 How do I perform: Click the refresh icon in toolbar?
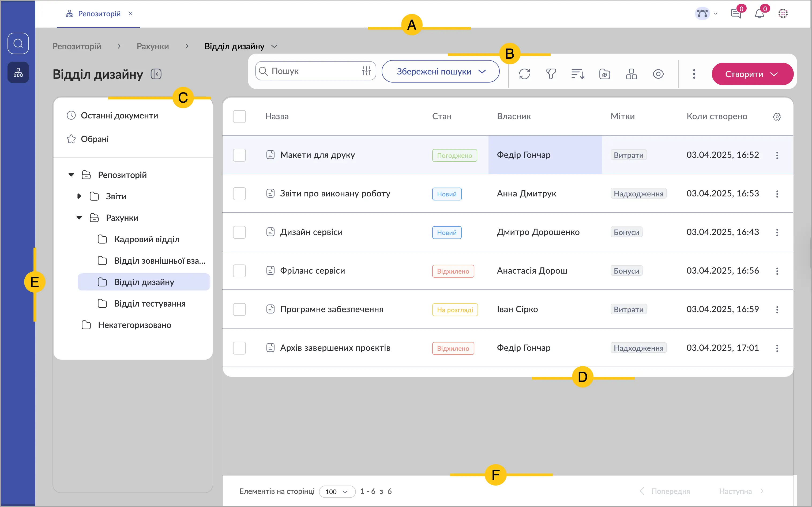pyautogui.click(x=524, y=74)
